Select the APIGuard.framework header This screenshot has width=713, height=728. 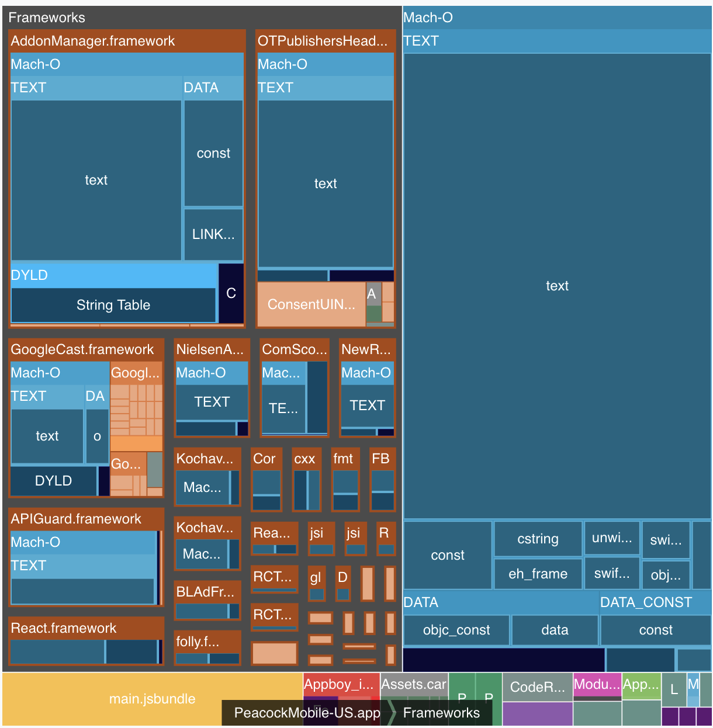(76, 519)
